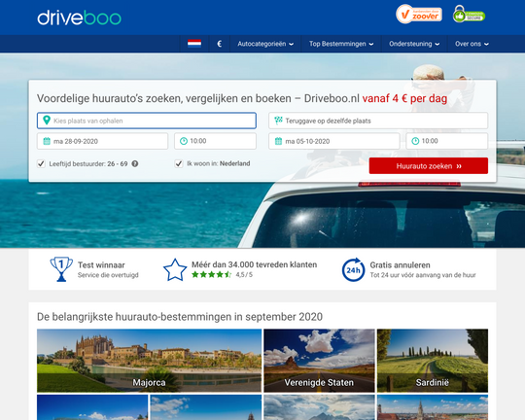This screenshot has height=420, width=525.
Task: Expand the Ondersteuning menu
Action: pyautogui.click(x=414, y=44)
